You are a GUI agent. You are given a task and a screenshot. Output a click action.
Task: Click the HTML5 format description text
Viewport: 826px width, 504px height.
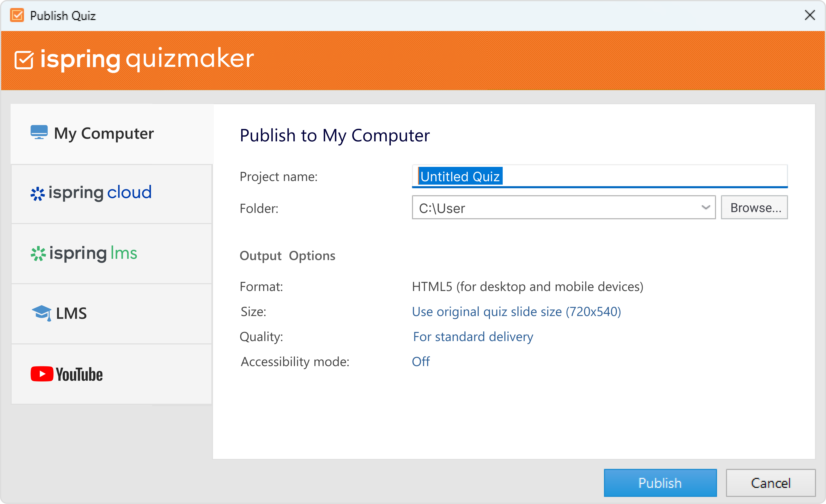click(528, 287)
